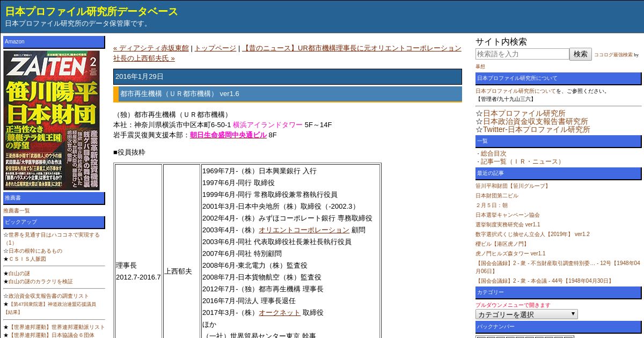The image size is (644, 338).
Task: Open the 日本プロファイル研究所データベース site title
Action: point(91,11)
